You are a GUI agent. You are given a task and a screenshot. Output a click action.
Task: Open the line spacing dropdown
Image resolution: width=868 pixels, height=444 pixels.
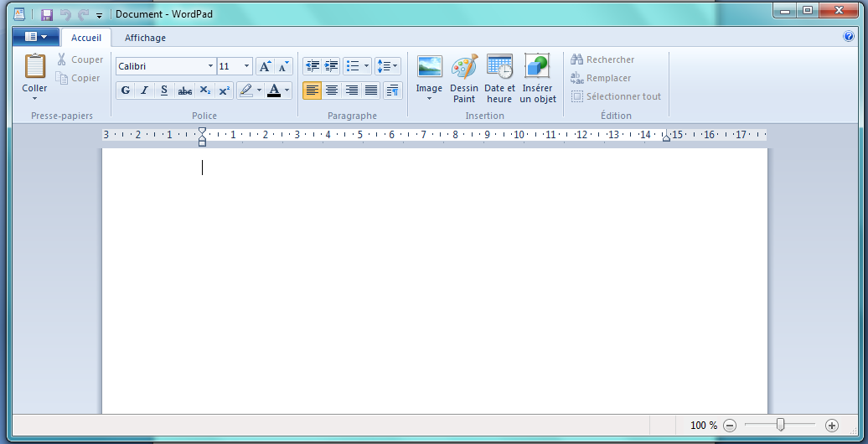click(387, 66)
